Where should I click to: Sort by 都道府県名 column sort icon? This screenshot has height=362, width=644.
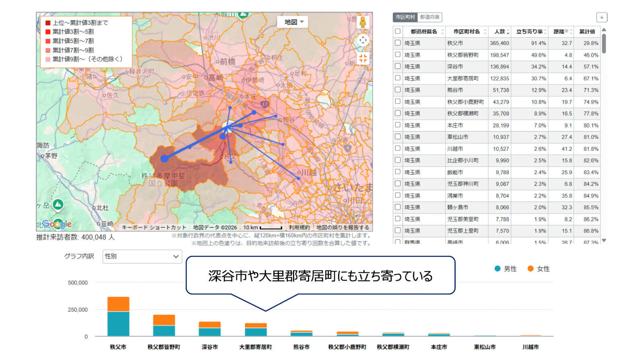tap(442, 32)
